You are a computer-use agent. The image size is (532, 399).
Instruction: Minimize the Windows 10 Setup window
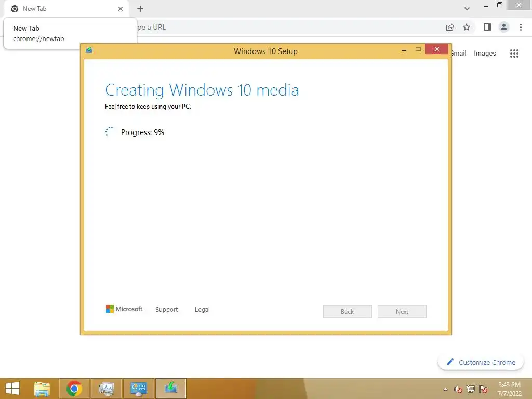click(404, 50)
